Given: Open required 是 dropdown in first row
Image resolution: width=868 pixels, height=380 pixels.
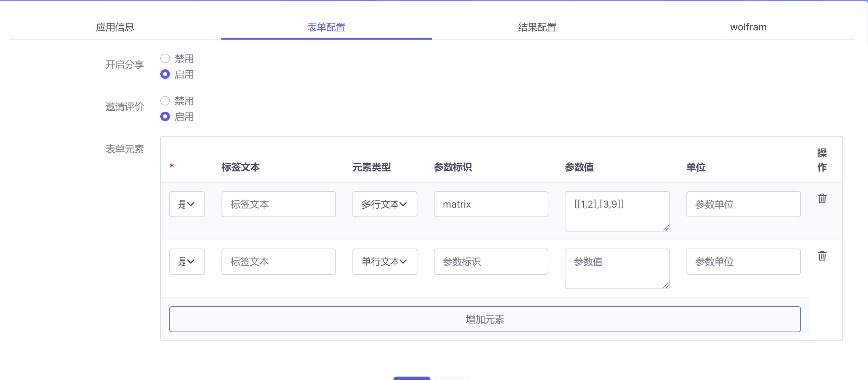Looking at the screenshot, I should click(x=187, y=204).
